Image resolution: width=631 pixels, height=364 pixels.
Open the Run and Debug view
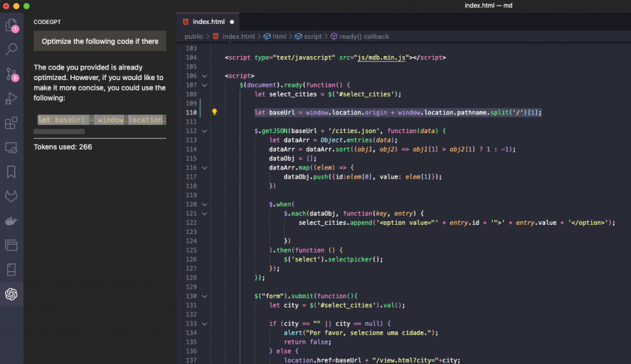(x=11, y=98)
